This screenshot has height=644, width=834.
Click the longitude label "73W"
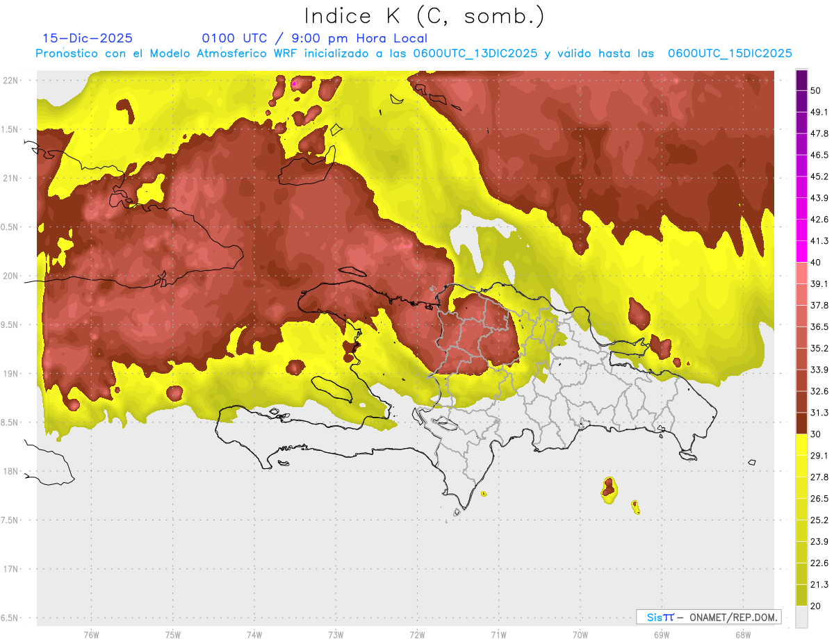coord(336,635)
